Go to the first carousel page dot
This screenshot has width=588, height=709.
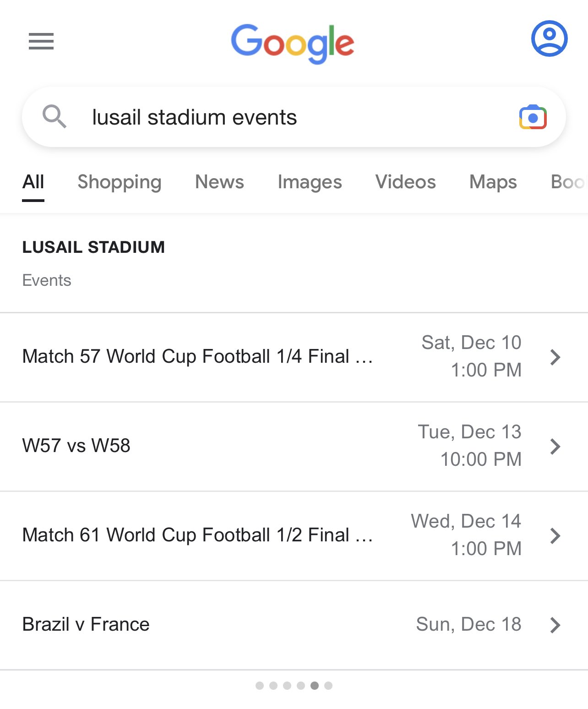tap(260, 686)
